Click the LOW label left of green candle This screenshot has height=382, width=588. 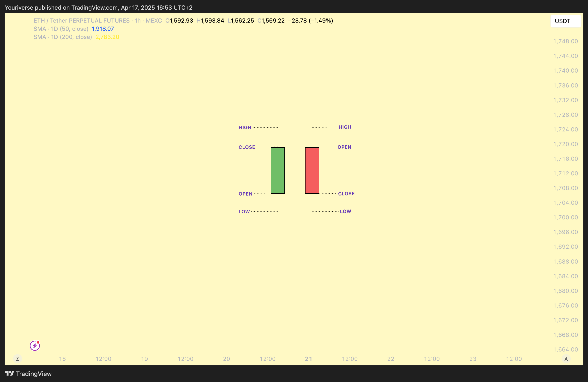click(244, 211)
